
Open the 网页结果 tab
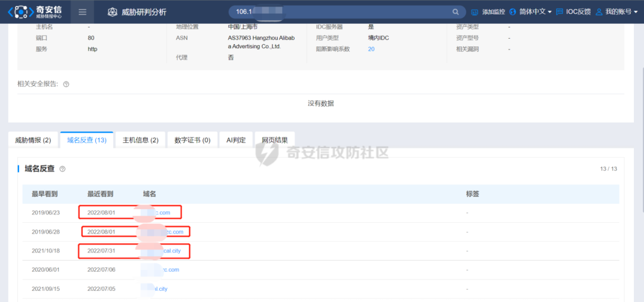pos(275,141)
